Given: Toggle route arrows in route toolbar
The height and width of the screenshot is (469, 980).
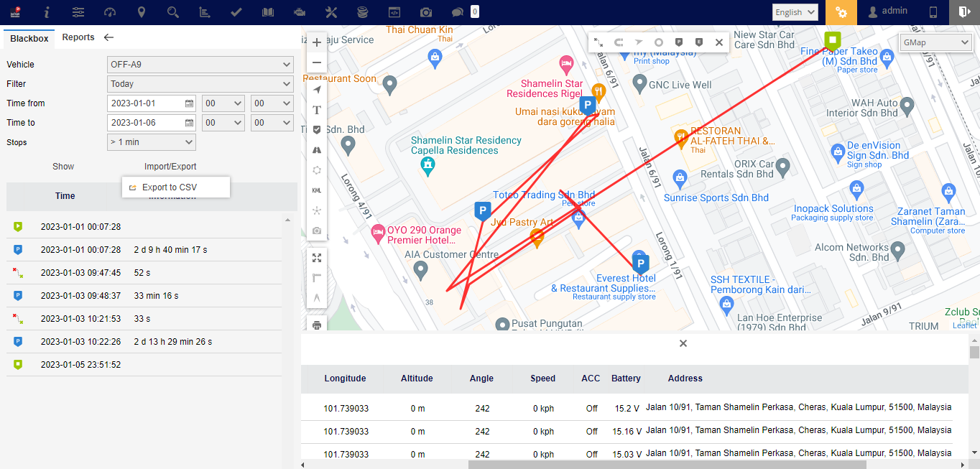Looking at the screenshot, I should tap(639, 42).
